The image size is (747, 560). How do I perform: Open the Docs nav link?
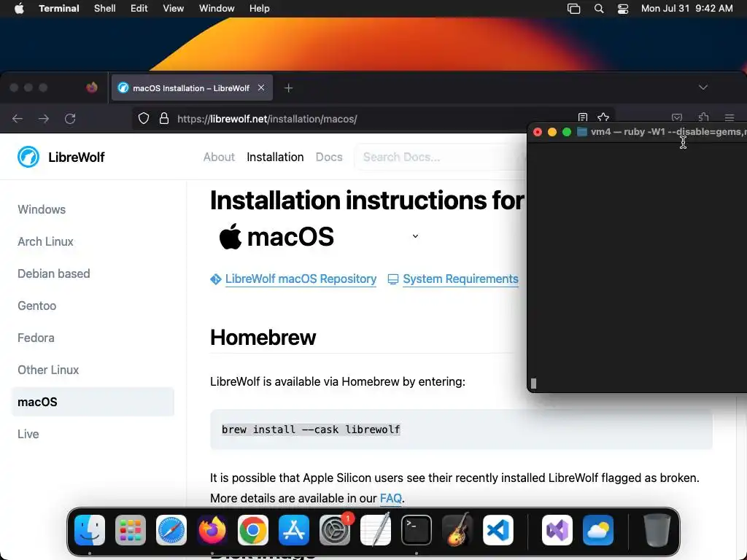tap(329, 157)
